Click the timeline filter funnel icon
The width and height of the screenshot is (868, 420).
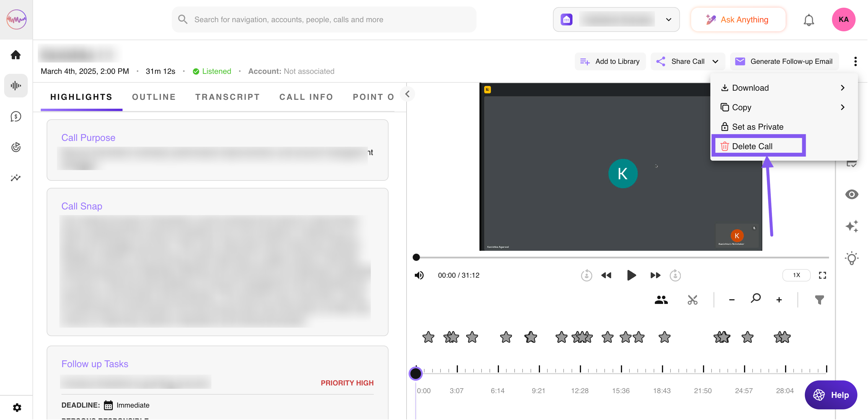pos(819,300)
